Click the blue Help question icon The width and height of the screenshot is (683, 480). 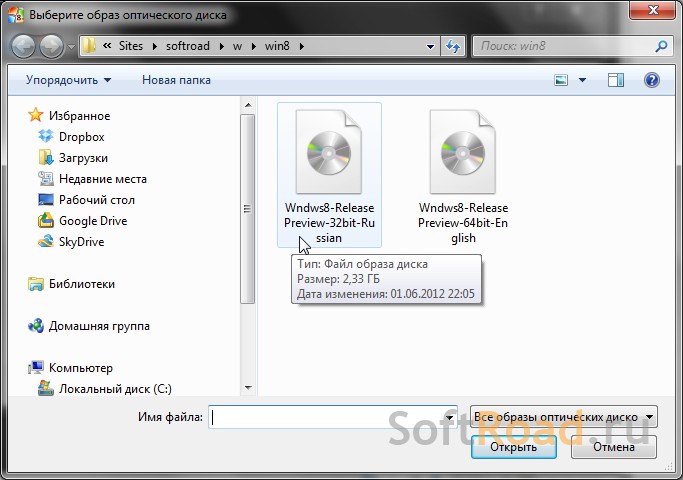tap(652, 80)
